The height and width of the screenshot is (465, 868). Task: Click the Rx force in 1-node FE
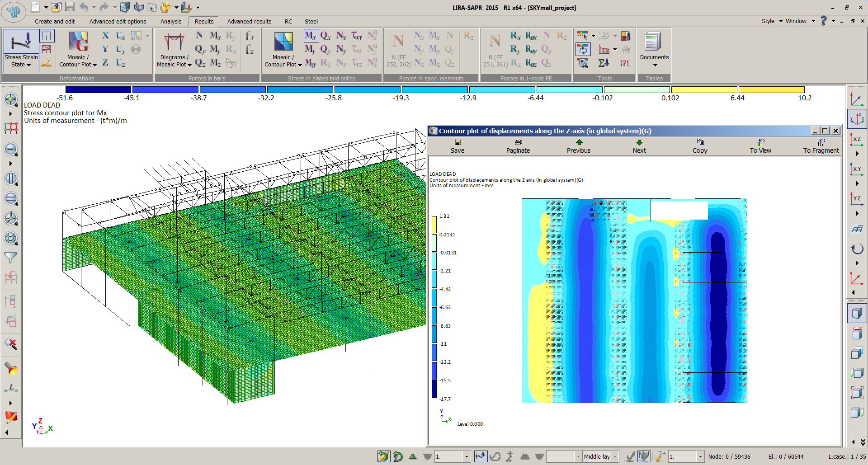point(515,36)
